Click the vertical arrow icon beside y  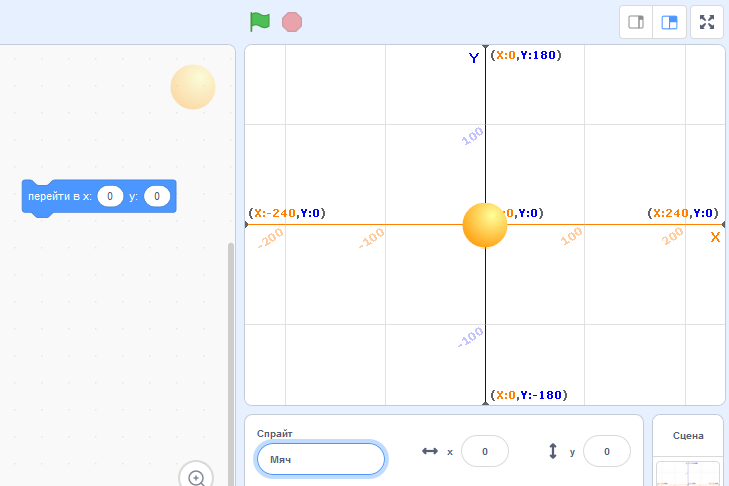553,452
